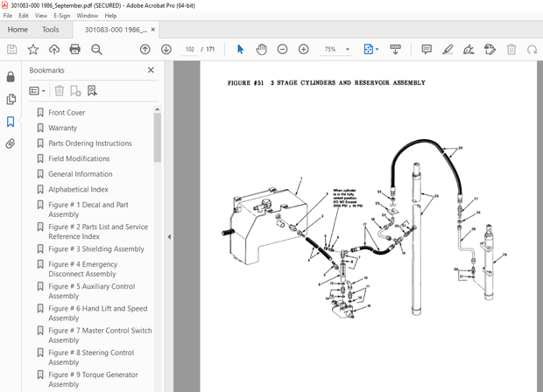Click the Delete trash icon in toolbar

(x=511, y=50)
